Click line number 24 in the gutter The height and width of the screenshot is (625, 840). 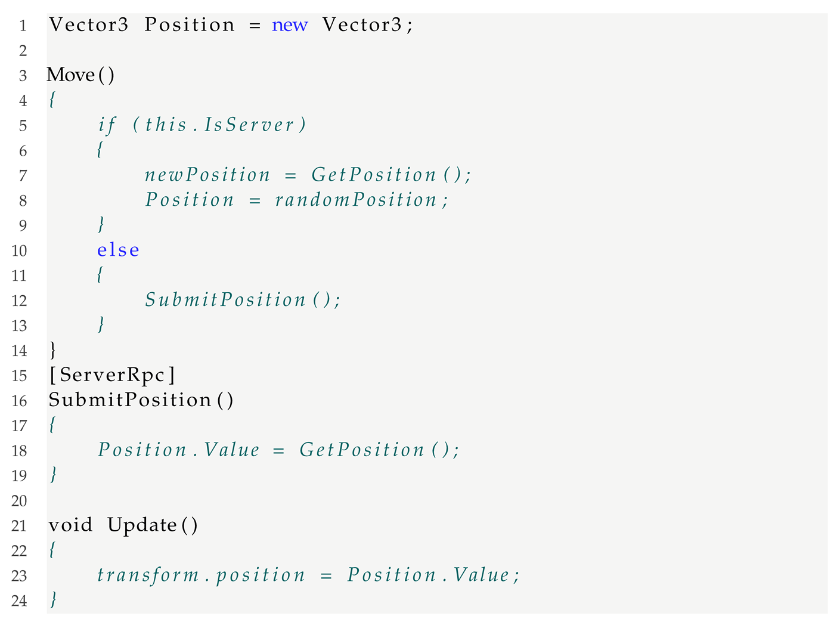19,601
